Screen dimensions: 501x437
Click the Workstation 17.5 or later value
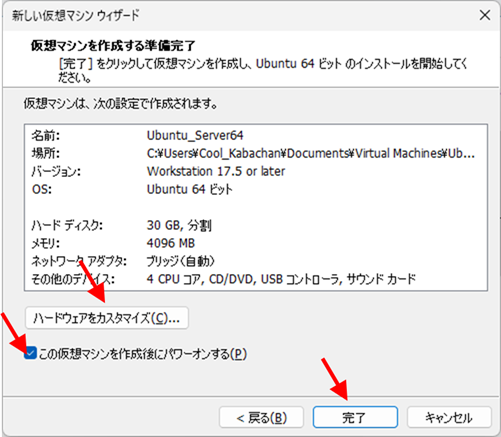coord(216,171)
